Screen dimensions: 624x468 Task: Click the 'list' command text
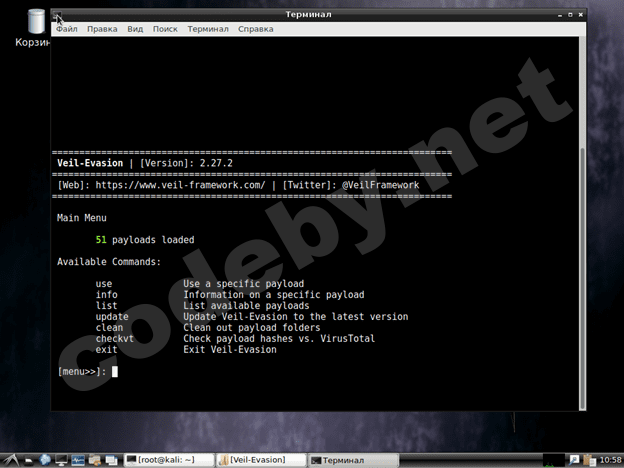(107, 306)
